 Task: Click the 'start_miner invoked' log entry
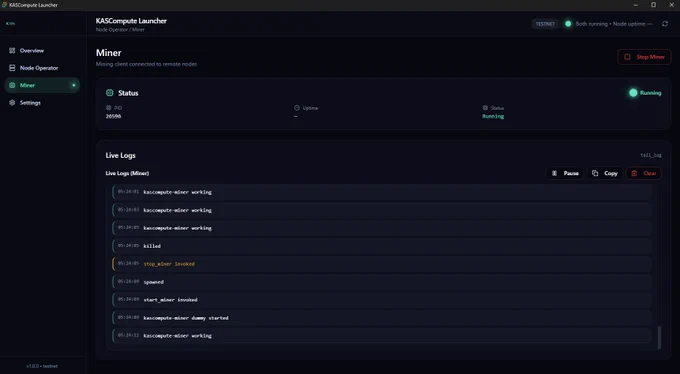[382, 300]
